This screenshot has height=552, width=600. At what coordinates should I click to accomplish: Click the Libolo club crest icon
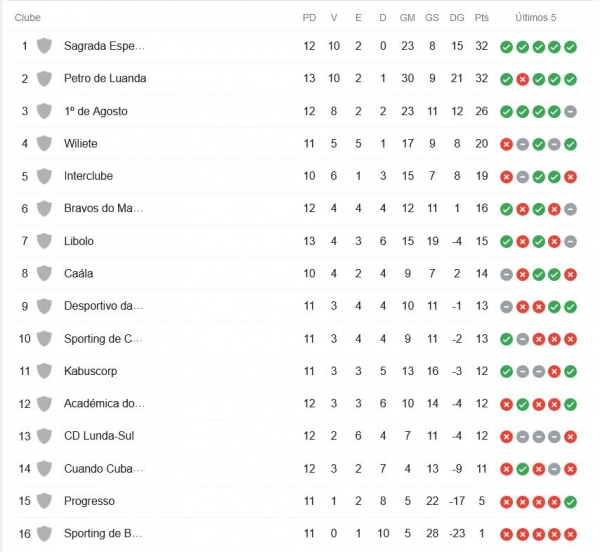pyautogui.click(x=44, y=241)
